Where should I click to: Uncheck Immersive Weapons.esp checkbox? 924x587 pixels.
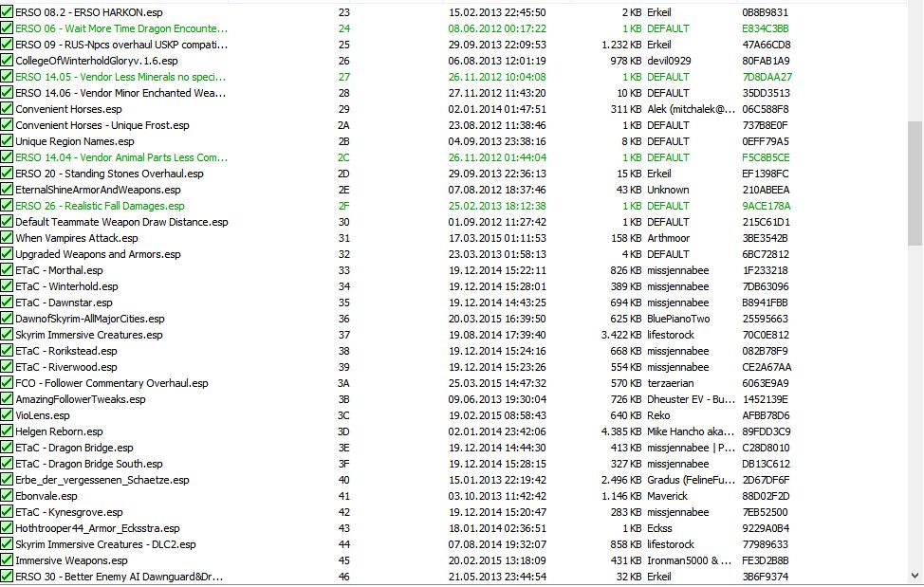click(7, 559)
